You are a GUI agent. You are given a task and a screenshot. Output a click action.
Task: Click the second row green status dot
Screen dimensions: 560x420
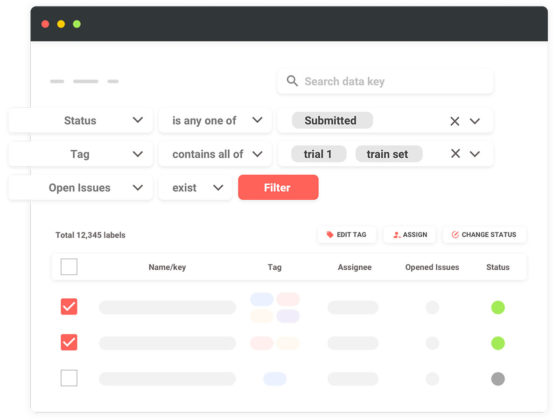click(498, 343)
